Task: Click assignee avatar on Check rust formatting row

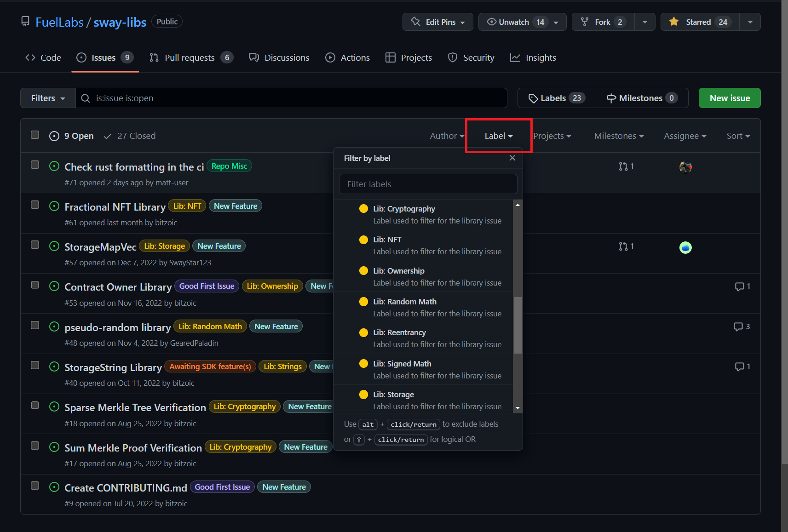Action: pos(685,167)
